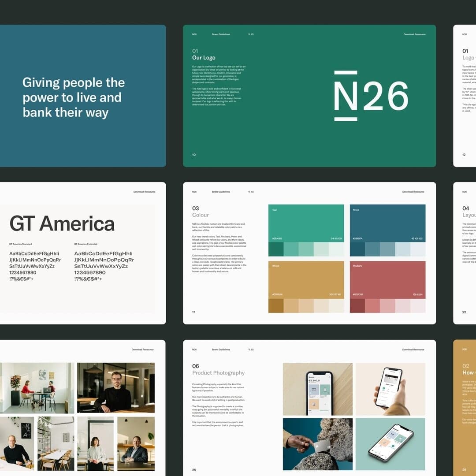Select the N26 wordmark in top-left header
The height and width of the screenshot is (476, 476).
[x=193, y=33]
